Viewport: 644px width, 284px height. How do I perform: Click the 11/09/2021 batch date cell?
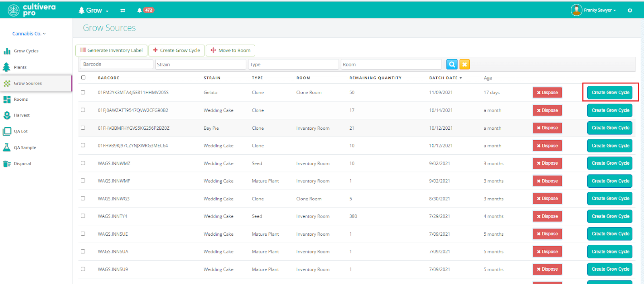441,93
